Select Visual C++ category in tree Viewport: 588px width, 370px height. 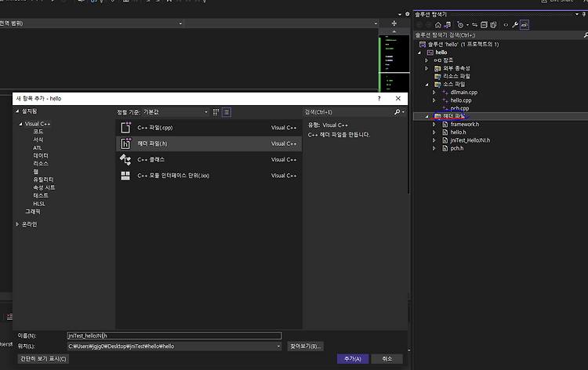(x=38, y=124)
